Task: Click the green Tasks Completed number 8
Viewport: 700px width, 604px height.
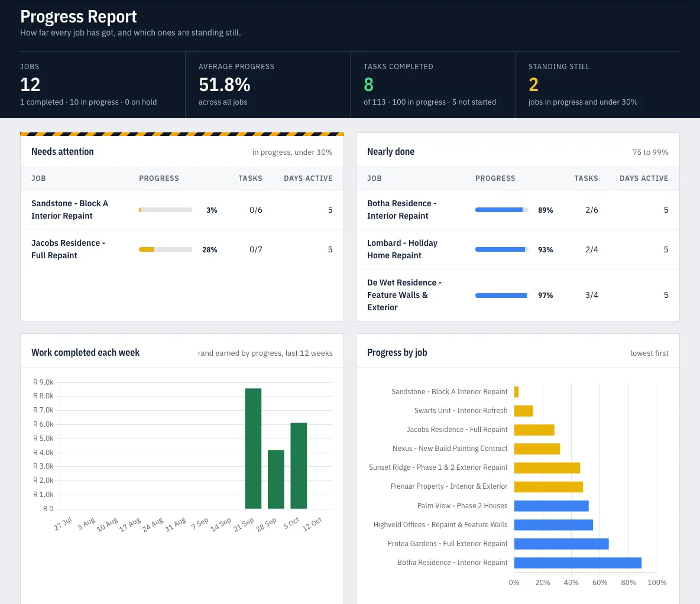Action: tap(368, 85)
